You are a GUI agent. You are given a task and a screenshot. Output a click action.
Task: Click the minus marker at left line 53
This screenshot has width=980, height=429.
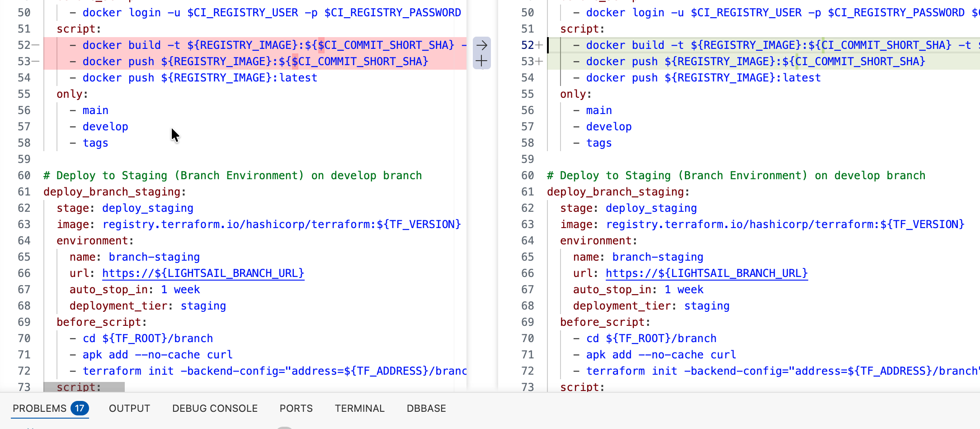[x=36, y=62]
